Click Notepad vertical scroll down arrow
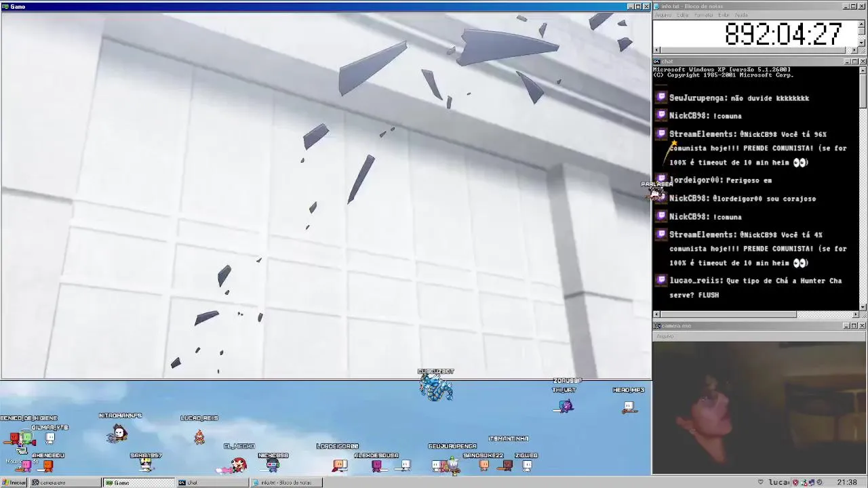Screen dimensions: 868x488 pyautogui.click(x=863, y=43)
